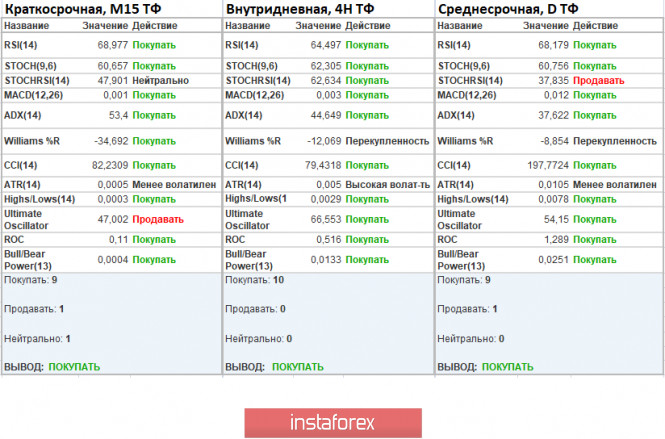Select RSI(14) indicator name in M15 table
The image size is (665, 439).
[x=22, y=45]
